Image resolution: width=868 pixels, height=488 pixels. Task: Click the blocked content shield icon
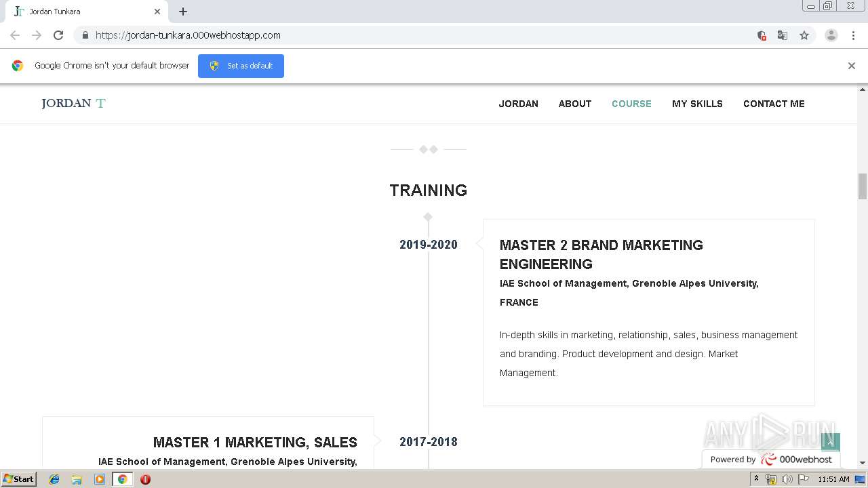[762, 35]
